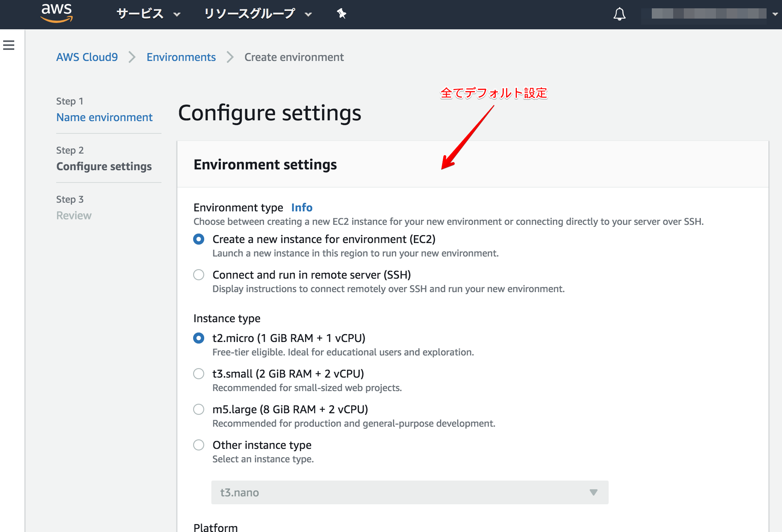782x532 pixels.
Task: Click 'Select an instance type.' description text
Action: coord(263,459)
